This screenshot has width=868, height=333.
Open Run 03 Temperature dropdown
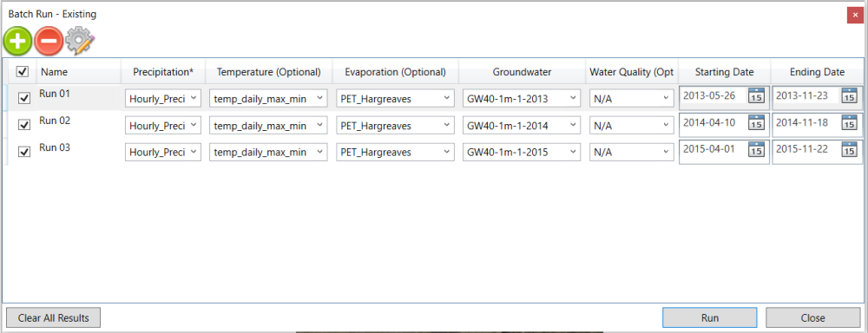click(268, 152)
